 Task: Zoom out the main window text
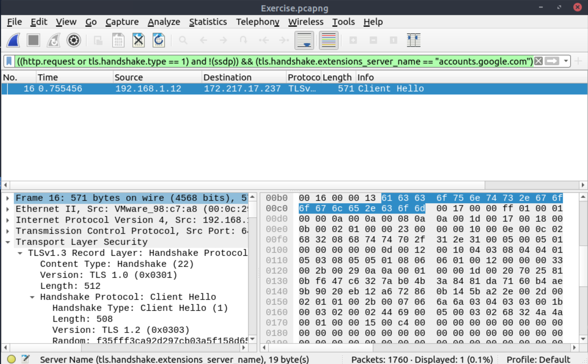tap(373, 40)
